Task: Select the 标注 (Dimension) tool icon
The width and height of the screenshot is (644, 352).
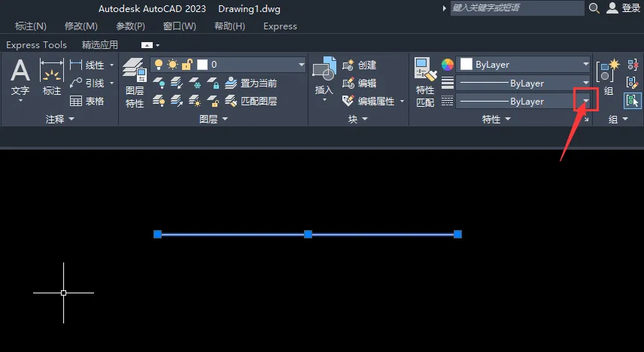Action: tap(52, 71)
